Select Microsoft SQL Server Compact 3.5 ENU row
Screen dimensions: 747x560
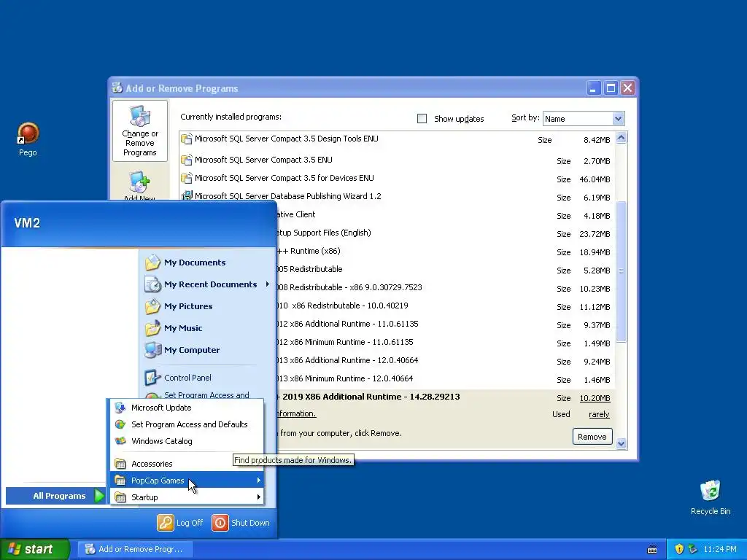tap(396, 160)
